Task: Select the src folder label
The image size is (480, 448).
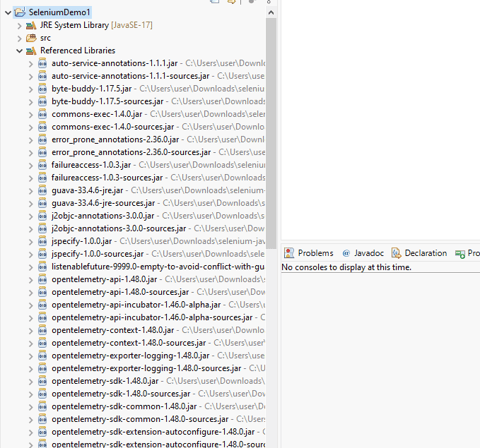Action: (45, 38)
